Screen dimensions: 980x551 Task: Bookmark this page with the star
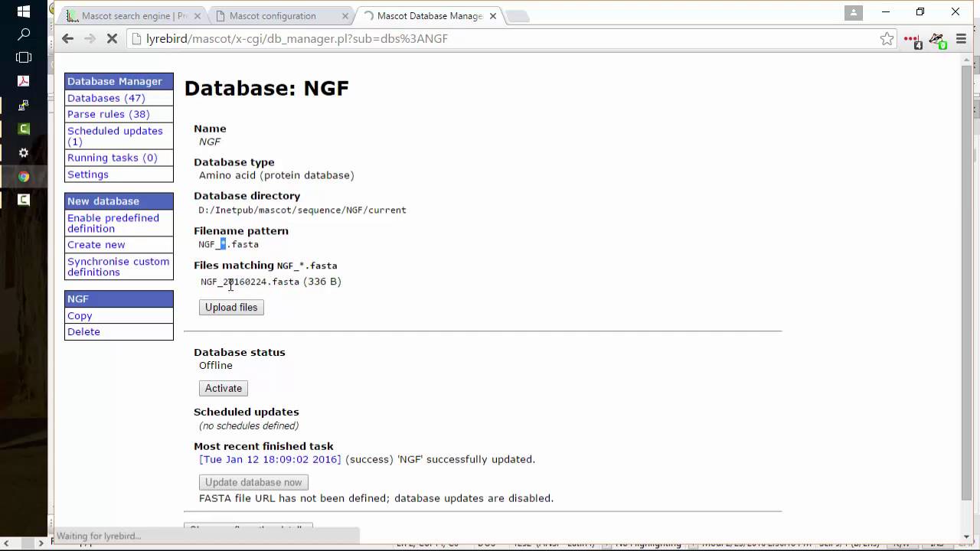[887, 38]
